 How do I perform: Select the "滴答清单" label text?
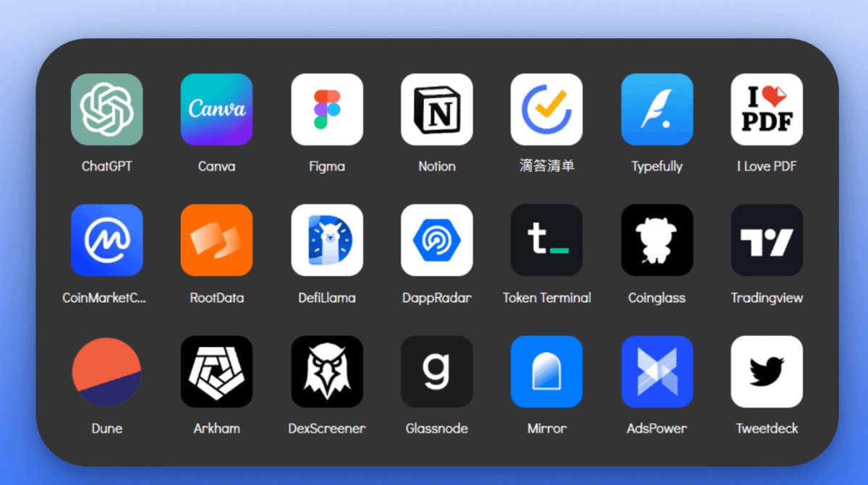tap(547, 166)
